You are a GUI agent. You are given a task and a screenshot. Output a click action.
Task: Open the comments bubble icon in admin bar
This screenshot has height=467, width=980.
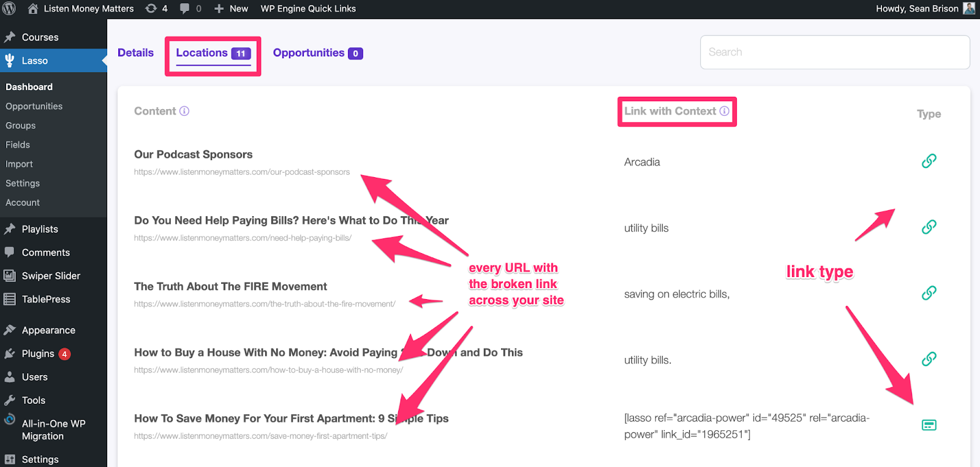click(x=184, y=9)
